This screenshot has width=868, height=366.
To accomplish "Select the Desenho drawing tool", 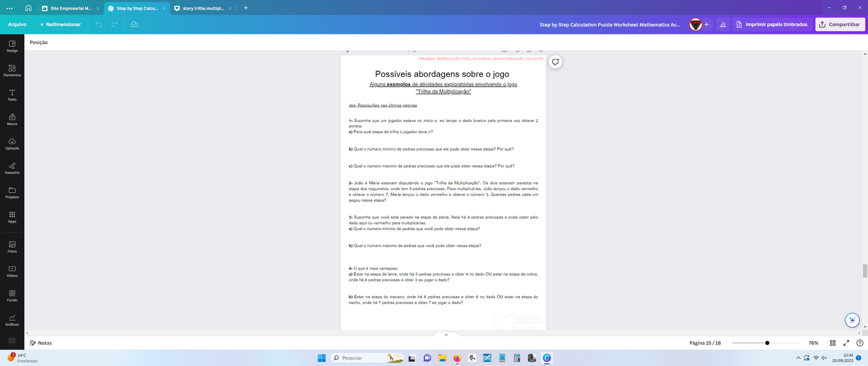I will click(12, 168).
